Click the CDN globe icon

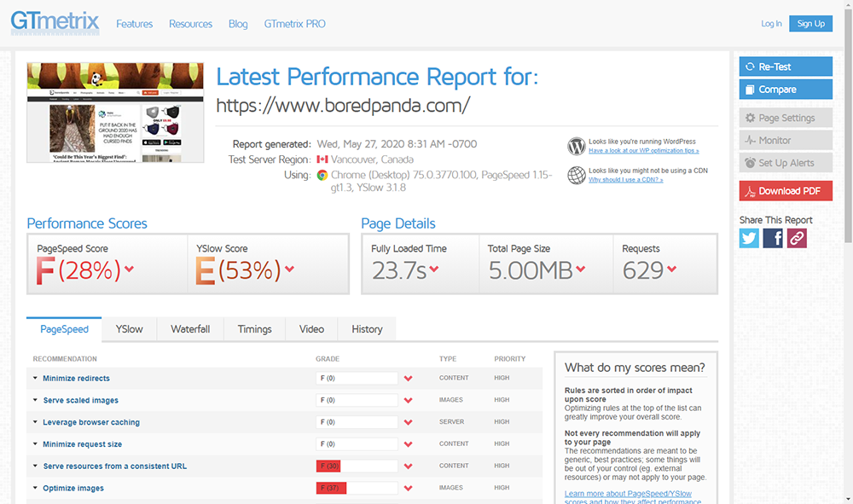point(576,175)
